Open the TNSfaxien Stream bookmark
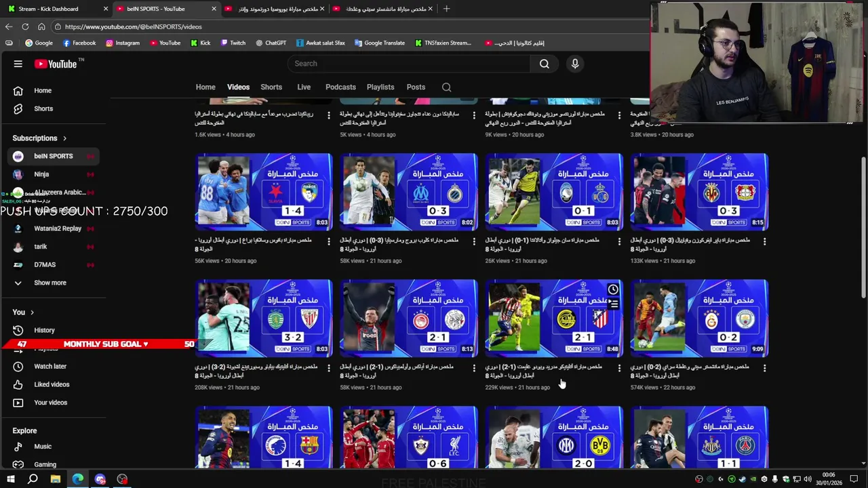 pyautogui.click(x=443, y=43)
